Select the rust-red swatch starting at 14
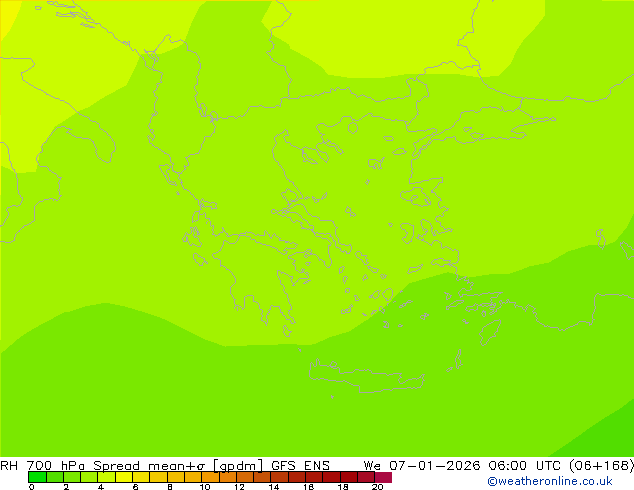Image resolution: width=634 pixels, height=490 pixels. coord(280,477)
